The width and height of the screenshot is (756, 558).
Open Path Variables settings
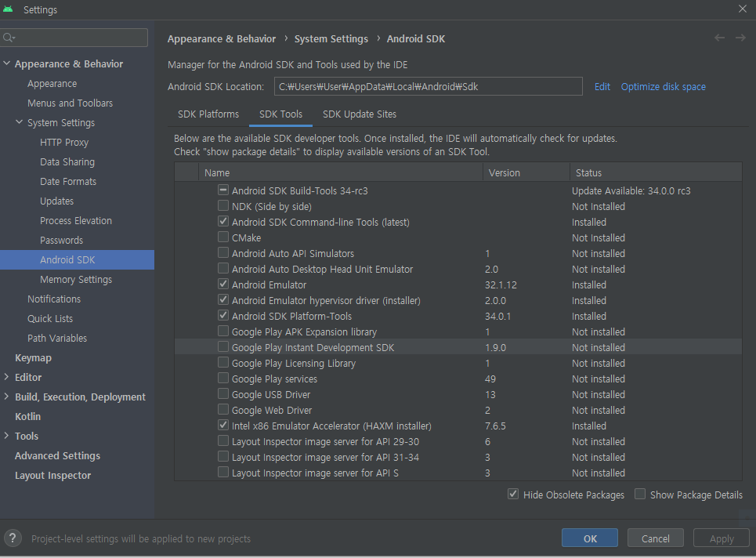[57, 338]
